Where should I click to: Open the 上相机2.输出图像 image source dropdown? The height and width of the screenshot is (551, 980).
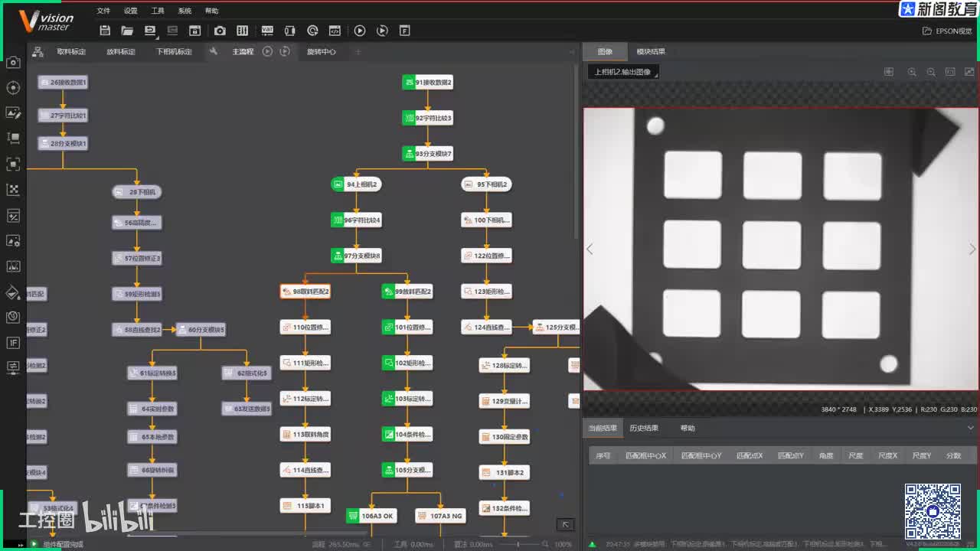click(623, 72)
